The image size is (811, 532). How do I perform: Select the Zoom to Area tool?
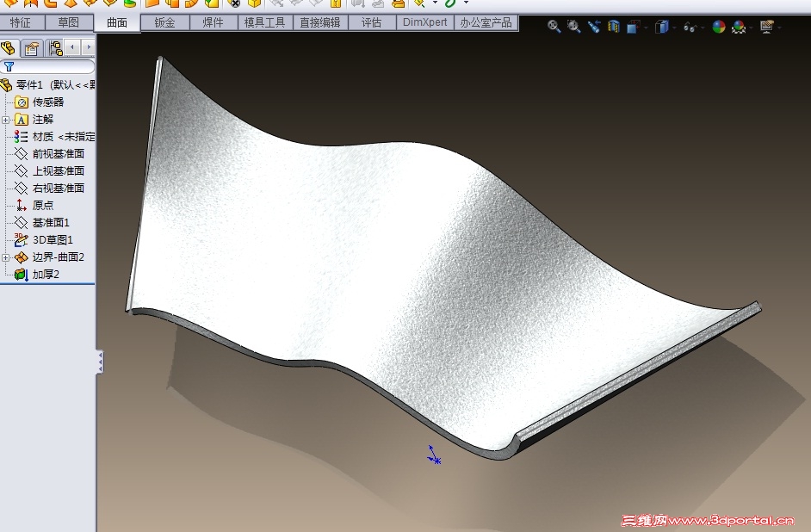click(573, 27)
